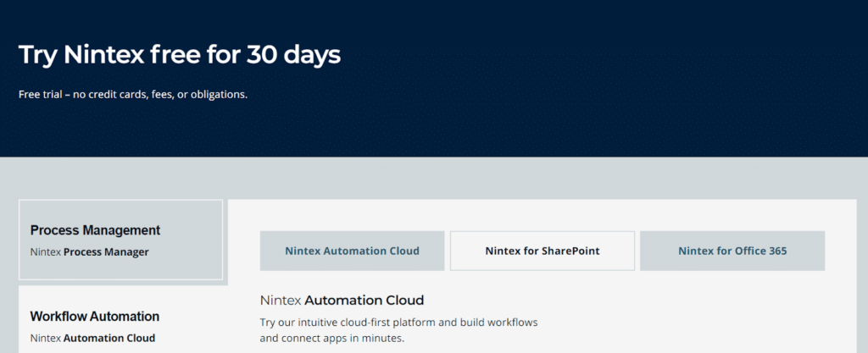Click the "Free trial – no credit cards" subtitle
Screen dimensions: 868x353
point(132,94)
